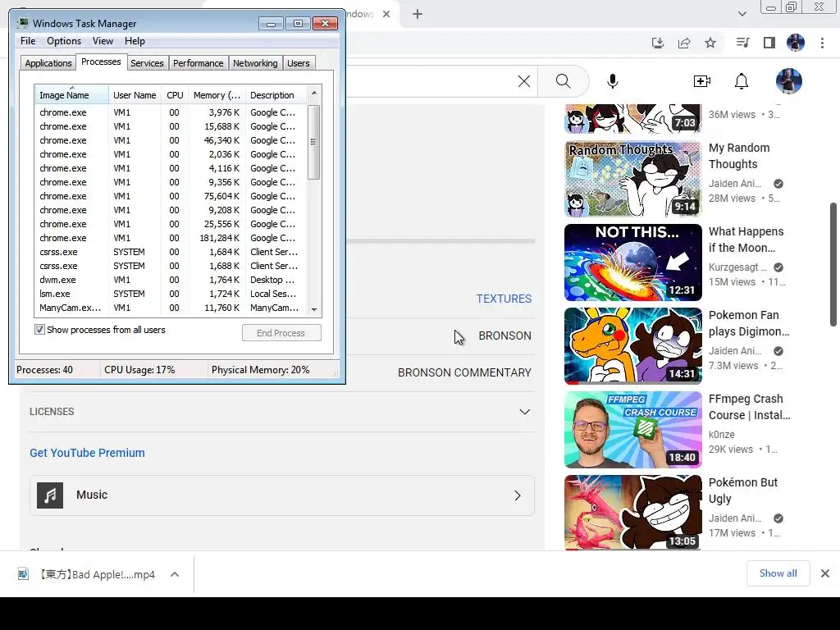
Task: Select the dwm.exe process row
Action: pos(171,280)
